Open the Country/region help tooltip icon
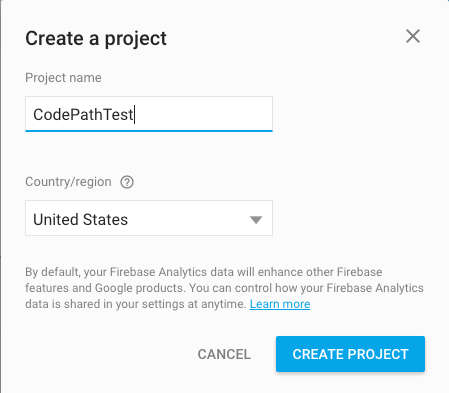This screenshot has height=393, width=449. 127,182
